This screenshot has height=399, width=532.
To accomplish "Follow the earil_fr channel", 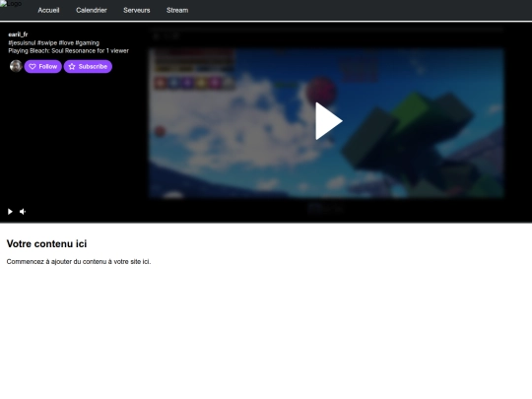I will click(x=42, y=67).
